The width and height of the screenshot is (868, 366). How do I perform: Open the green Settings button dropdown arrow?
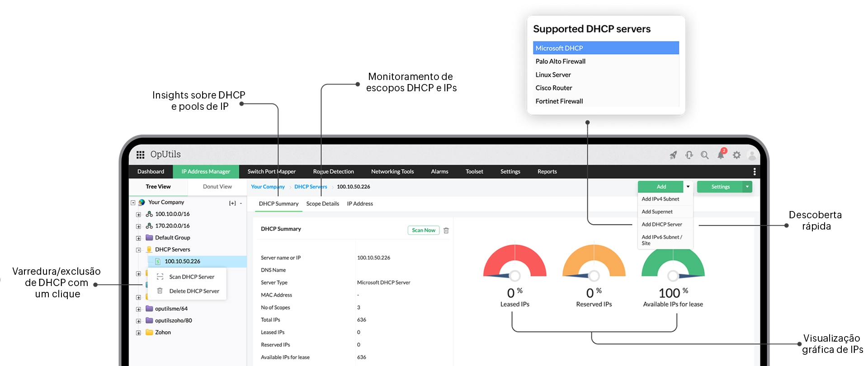pyautogui.click(x=747, y=187)
